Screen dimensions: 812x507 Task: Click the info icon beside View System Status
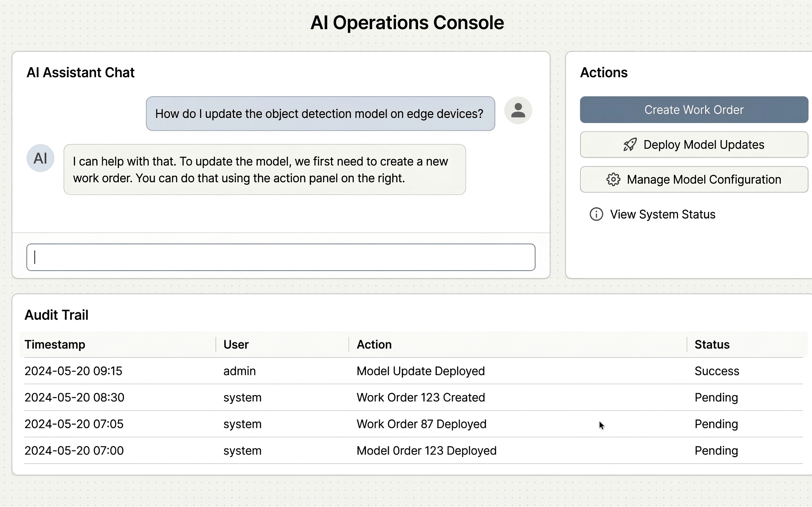coord(596,214)
